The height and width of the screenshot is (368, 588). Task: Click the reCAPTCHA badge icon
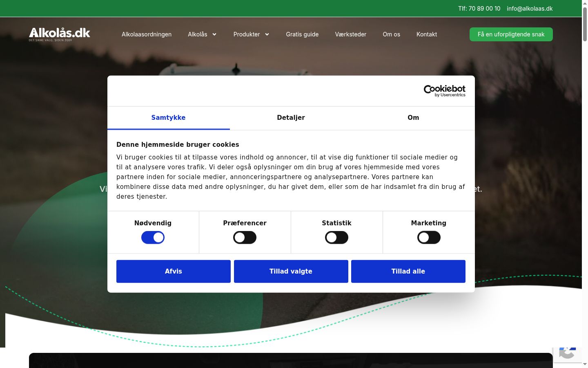(568, 354)
